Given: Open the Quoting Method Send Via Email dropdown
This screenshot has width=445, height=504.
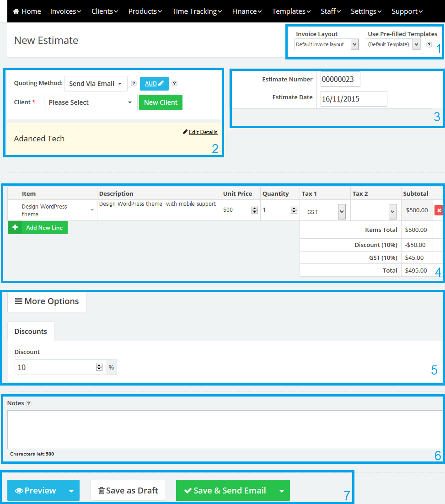Looking at the screenshot, I should (96, 84).
